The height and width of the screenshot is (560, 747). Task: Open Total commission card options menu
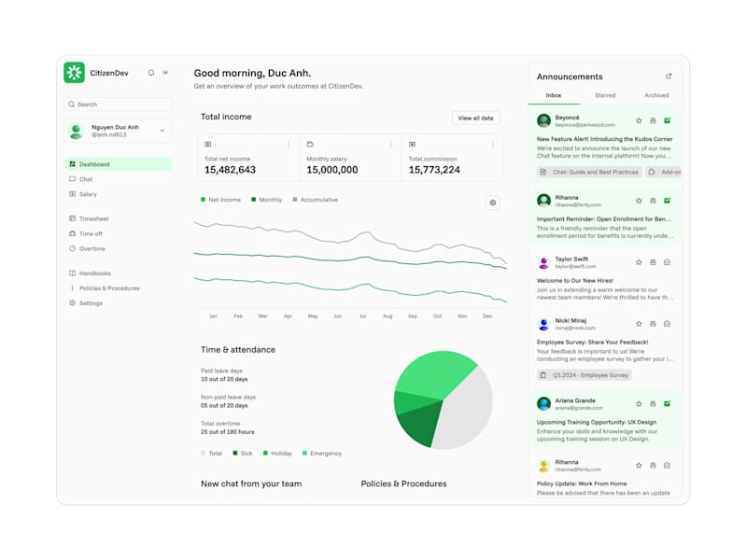(492, 145)
